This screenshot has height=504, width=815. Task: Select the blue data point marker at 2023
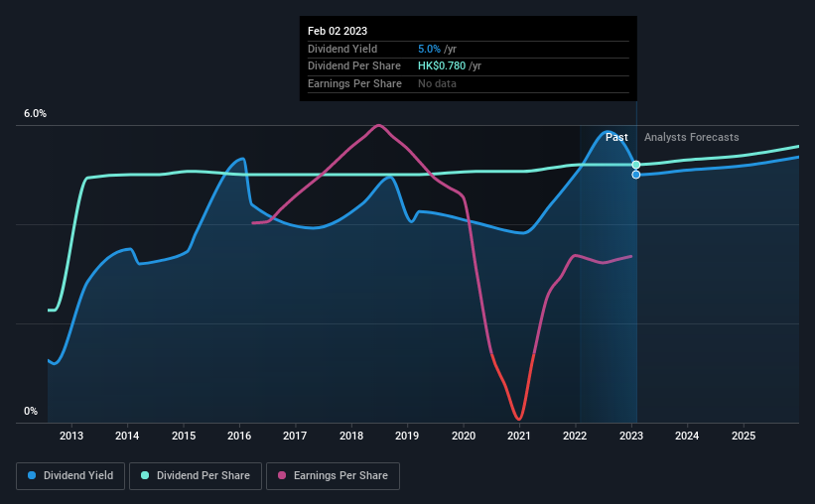636,175
